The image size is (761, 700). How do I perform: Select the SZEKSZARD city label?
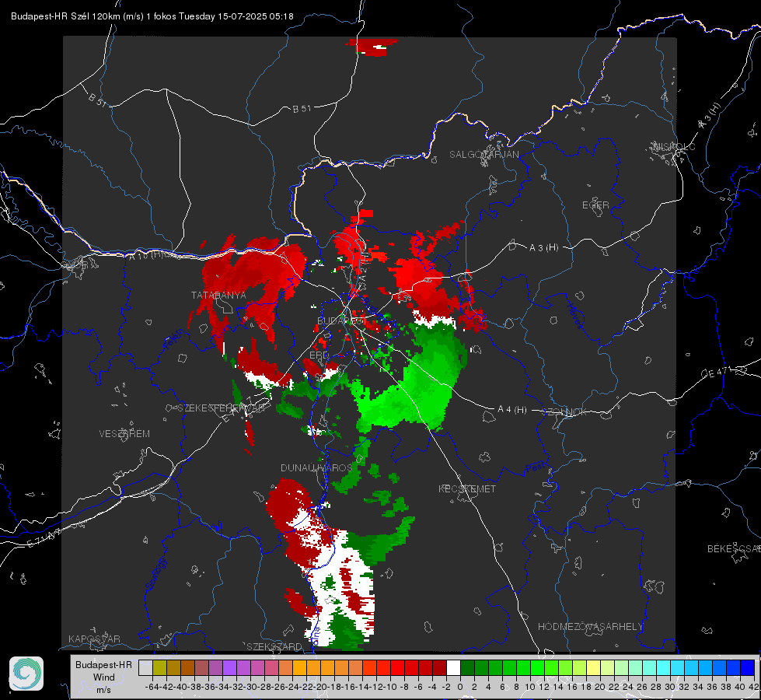[274, 646]
